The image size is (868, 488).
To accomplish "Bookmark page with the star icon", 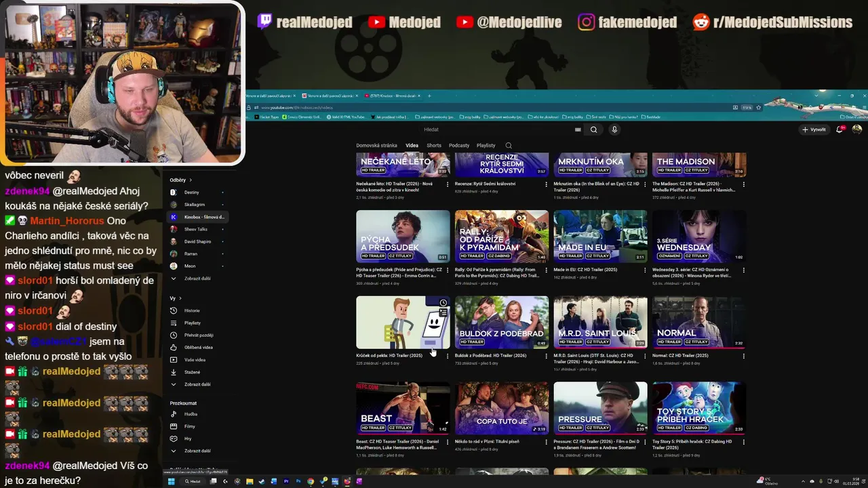I will [x=758, y=107].
